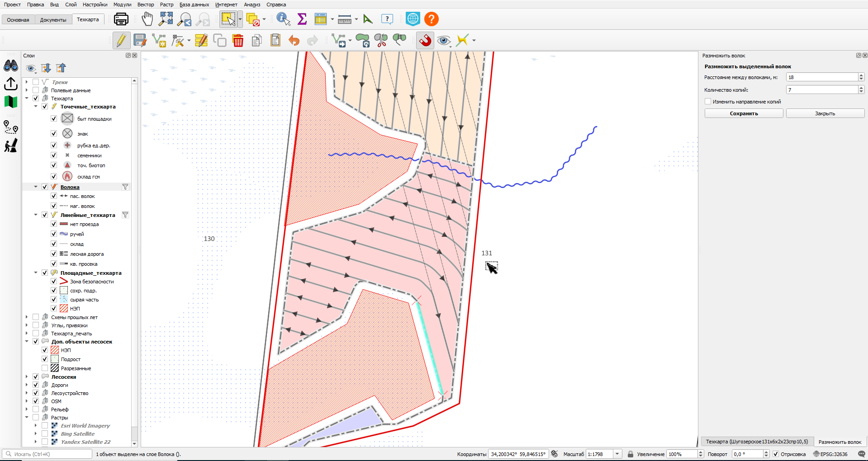Click the 'Сохранить' button
This screenshot has width=868, height=461.
pos(744,113)
